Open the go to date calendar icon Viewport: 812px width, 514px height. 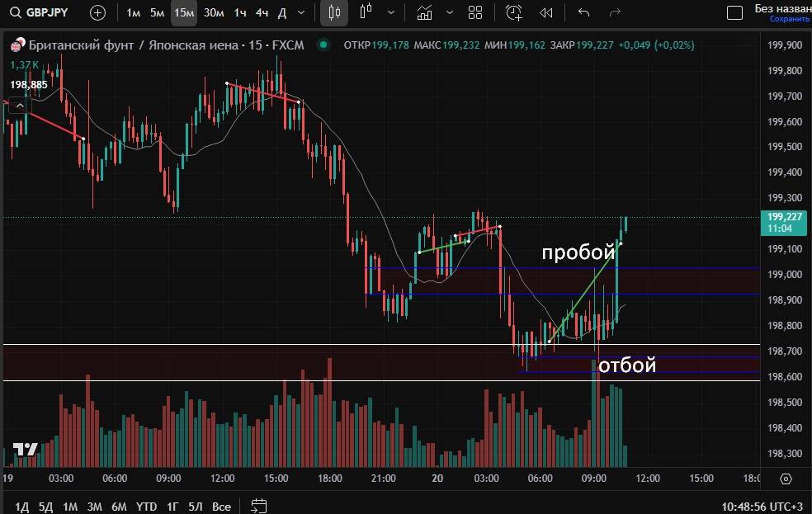[x=258, y=506]
